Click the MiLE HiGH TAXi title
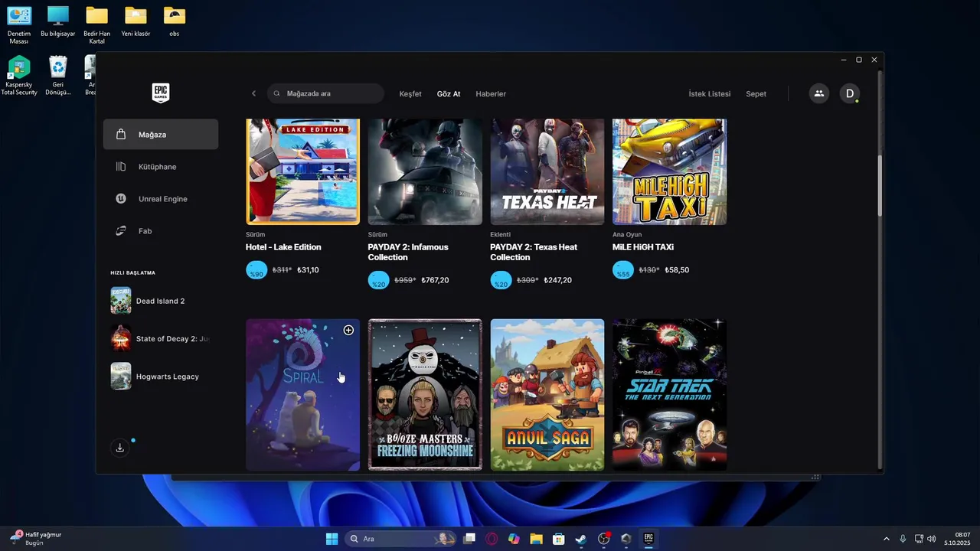The width and height of the screenshot is (980, 551). [x=643, y=247]
